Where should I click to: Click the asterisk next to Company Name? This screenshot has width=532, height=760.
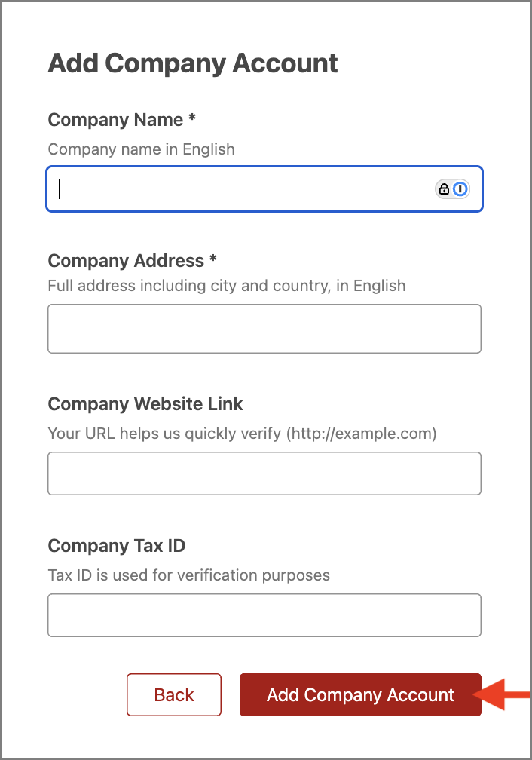point(192,117)
